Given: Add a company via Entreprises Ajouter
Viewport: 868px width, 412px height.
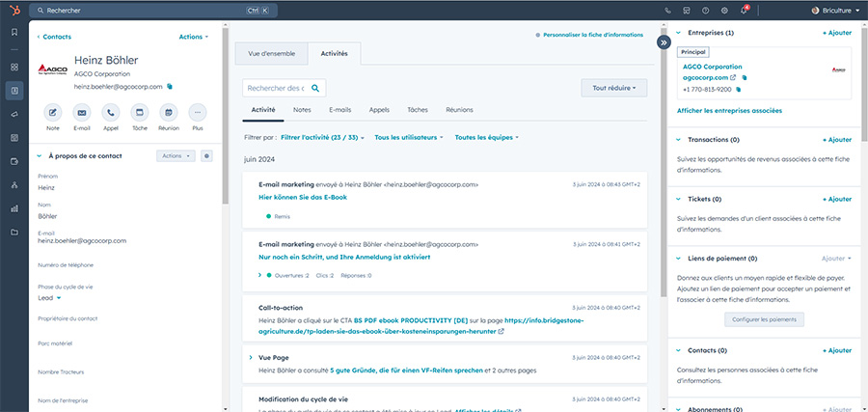Looking at the screenshot, I should (x=837, y=33).
